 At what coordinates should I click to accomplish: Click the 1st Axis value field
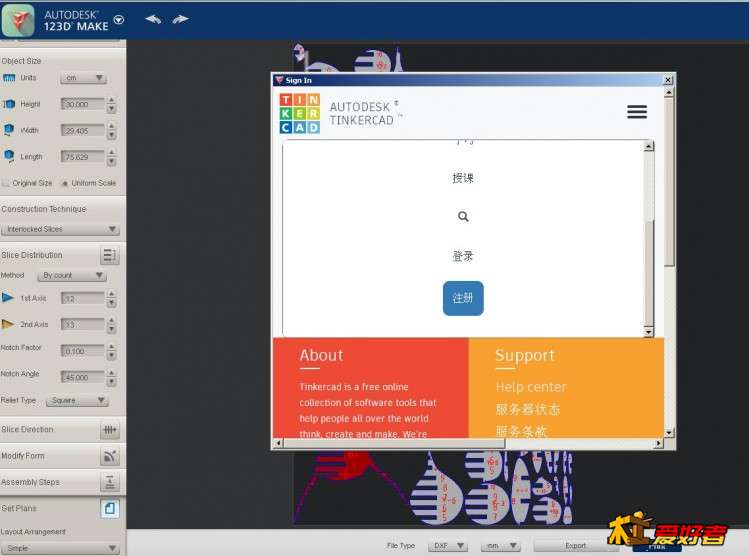coord(82,299)
